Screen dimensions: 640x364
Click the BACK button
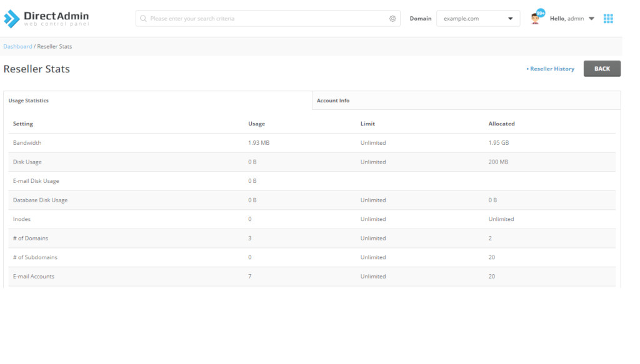click(602, 69)
